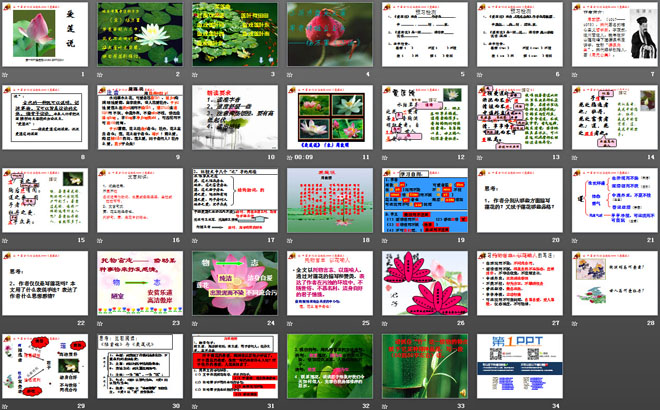Select slide 21 with the blue bracket diagram
This screenshot has width=660, height=410.
615,200
